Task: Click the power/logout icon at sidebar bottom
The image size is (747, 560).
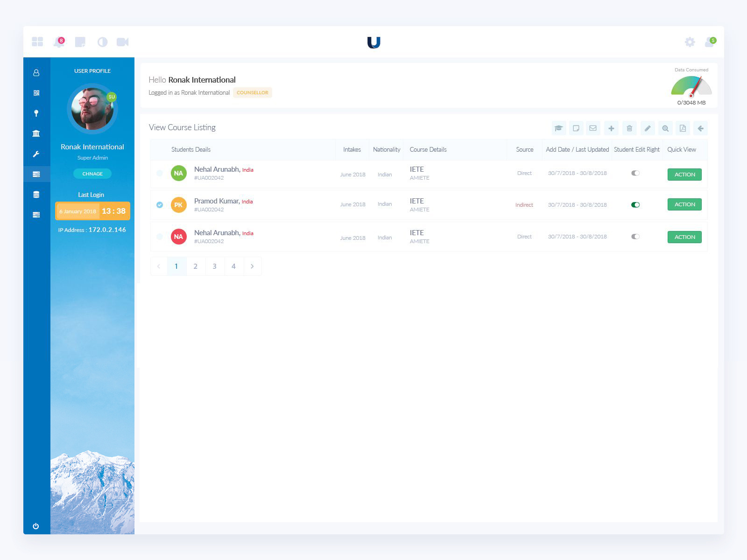Action: [x=36, y=525]
